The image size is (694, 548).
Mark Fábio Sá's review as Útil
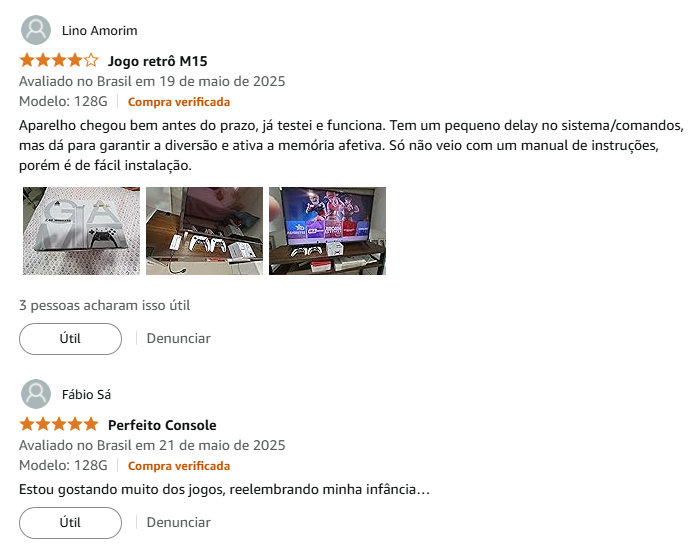point(70,523)
